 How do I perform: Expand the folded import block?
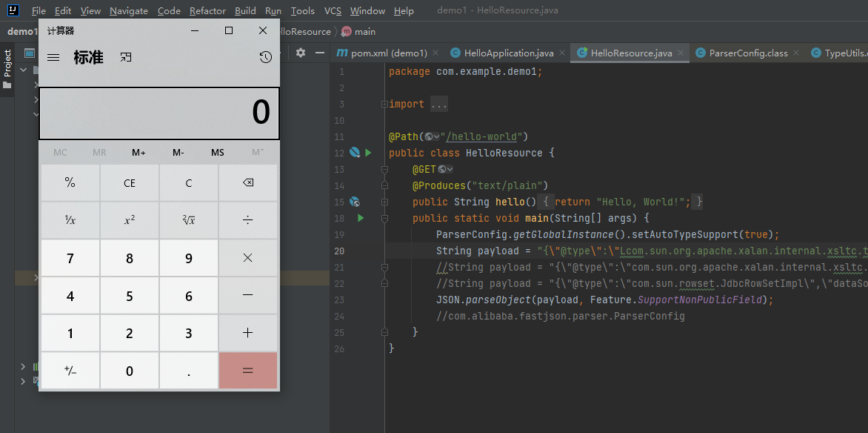(x=384, y=105)
